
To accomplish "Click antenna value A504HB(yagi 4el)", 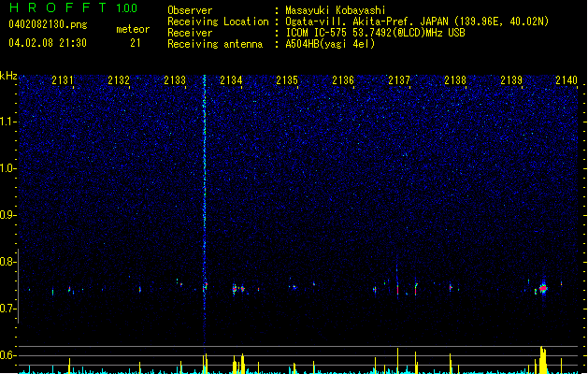I will click(x=330, y=44).
